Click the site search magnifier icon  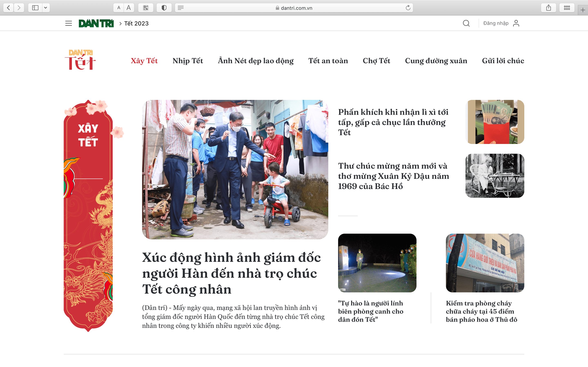tap(466, 23)
